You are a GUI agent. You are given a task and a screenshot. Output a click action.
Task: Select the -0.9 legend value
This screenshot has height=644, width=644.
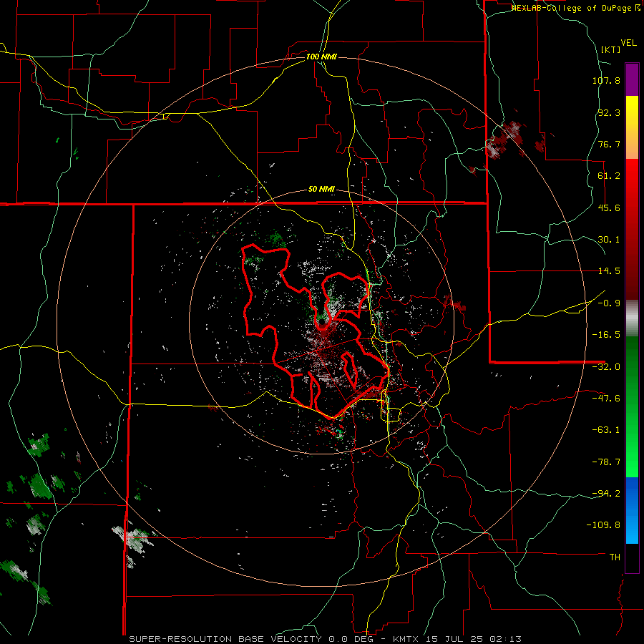click(x=606, y=303)
